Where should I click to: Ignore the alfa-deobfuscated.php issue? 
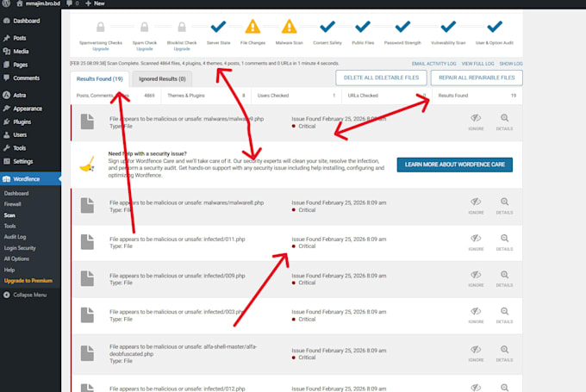coord(476,353)
